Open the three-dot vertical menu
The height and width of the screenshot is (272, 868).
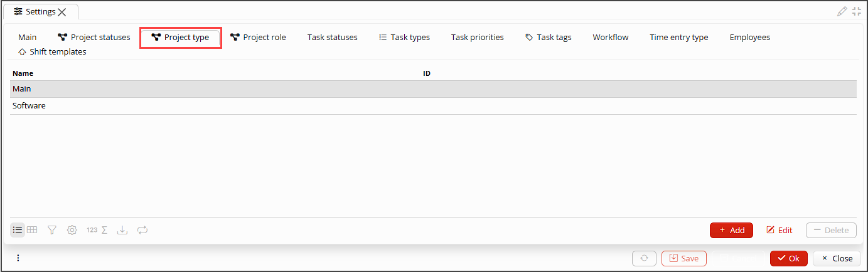click(x=18, y=258)
